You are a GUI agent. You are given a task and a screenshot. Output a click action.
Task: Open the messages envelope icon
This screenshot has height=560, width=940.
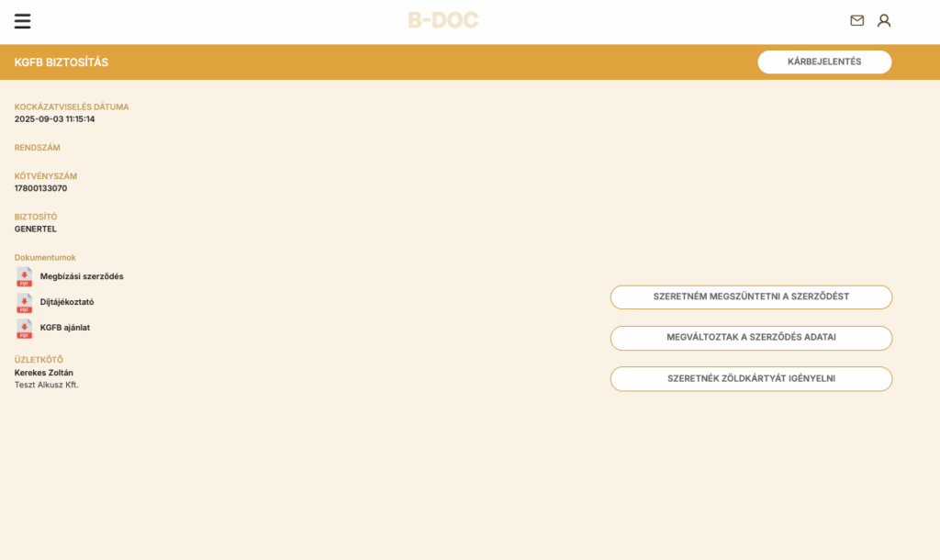click(x=856, y=20)
